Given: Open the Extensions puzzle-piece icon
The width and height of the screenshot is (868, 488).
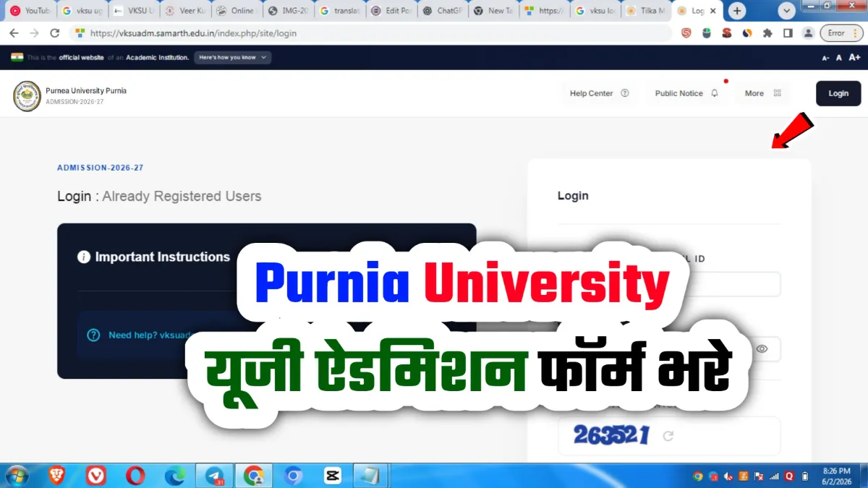Looking at the screenshot, I should tap(767, 33).
